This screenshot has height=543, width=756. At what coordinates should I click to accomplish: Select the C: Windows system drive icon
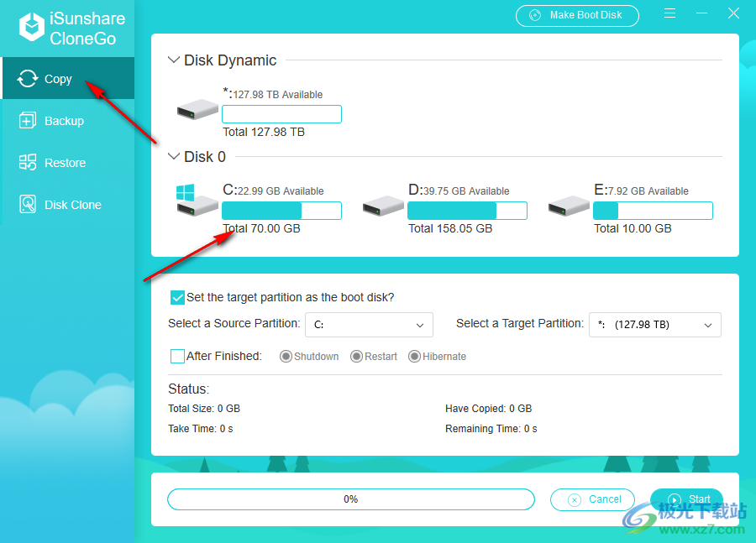tap(197, 200)
